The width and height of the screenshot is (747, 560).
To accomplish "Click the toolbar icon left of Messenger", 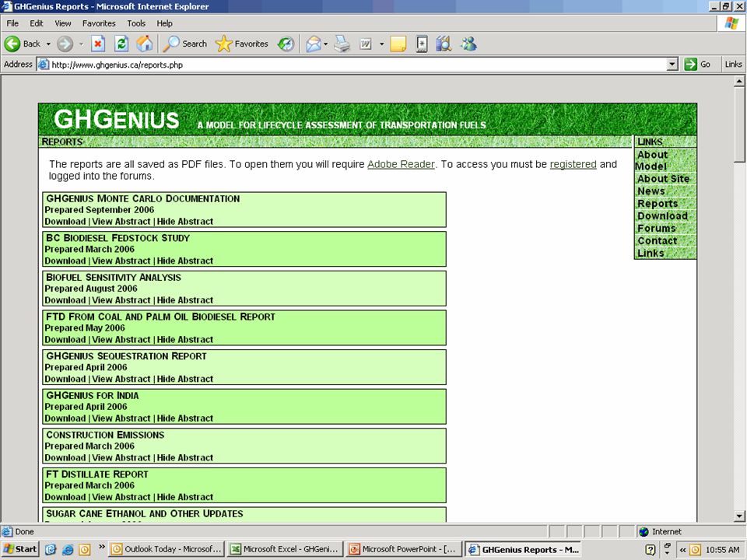I will click(443, 44).
